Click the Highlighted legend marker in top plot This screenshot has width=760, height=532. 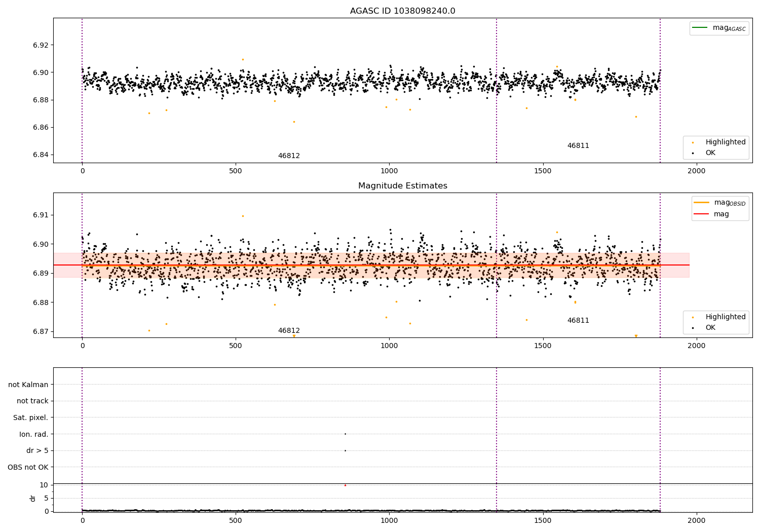tap(693, 142)
